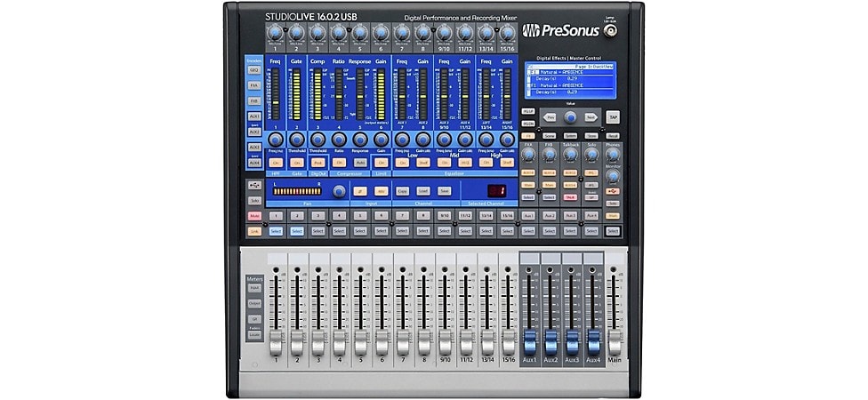Tap the TAP tempo button

coord(612,116)
